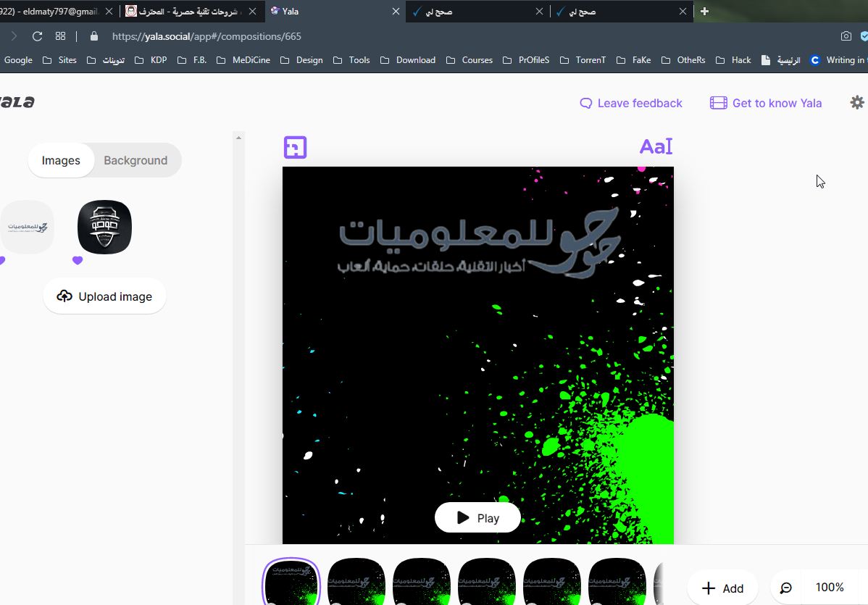Open the Leave feedback link
The width and height of the screenshot is (868, 605).
[630, 103]
